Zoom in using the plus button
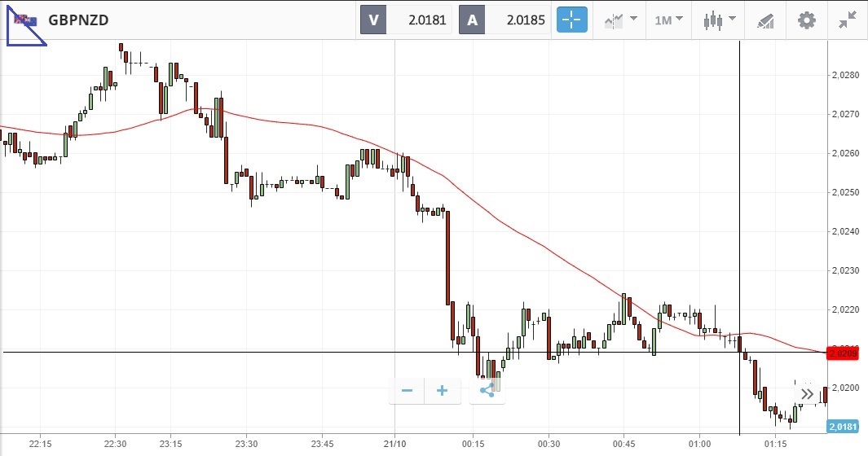Image resolution: width=868 pixels, height=456 pixels. [443, 391]
